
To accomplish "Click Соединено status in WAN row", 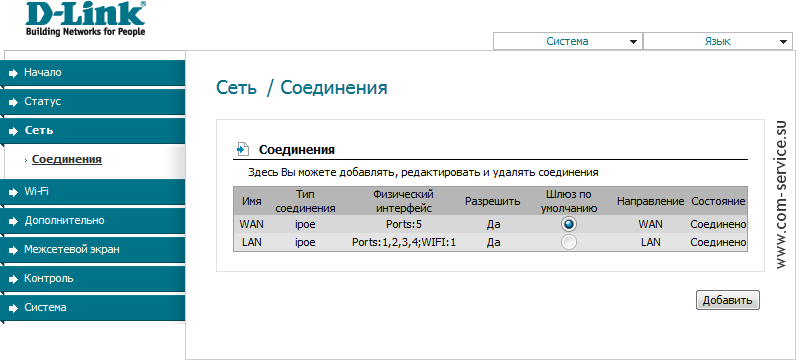I will click(718, 224).
